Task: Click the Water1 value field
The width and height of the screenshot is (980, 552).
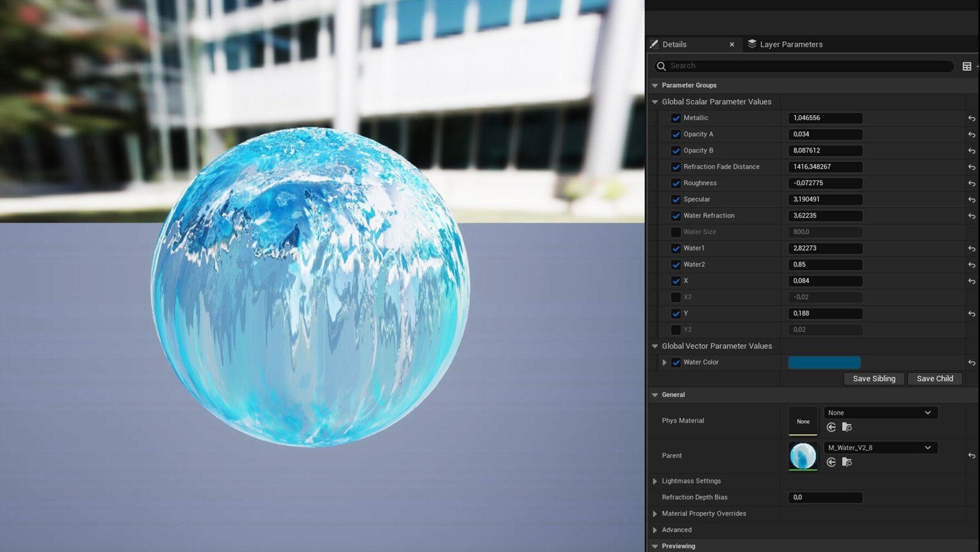Action: (825, 248)
